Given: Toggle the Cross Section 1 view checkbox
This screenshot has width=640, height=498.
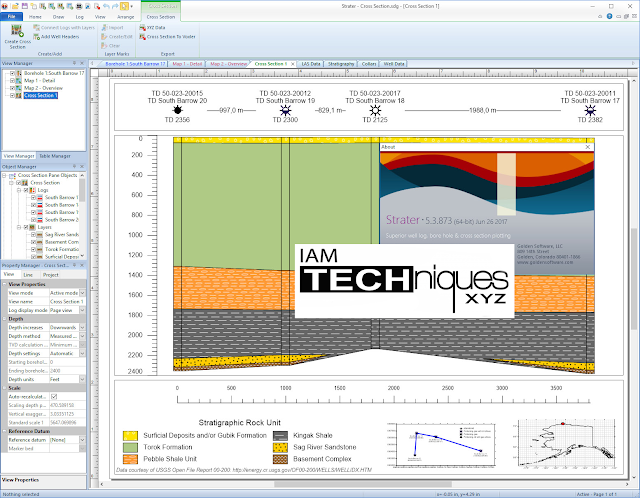Looking at the screenshot, I should click(x=12, y=95).
